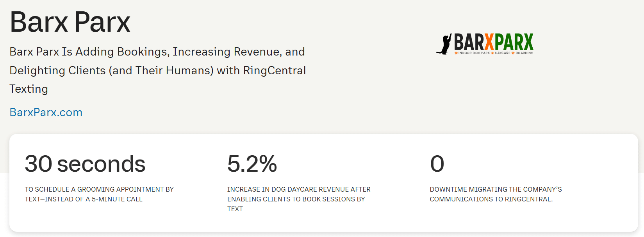Image resolution: width=644 pixels, height=237 pixels.
Task: Click the subtitle line mentioning RingCentral
Action: pyautogui.click(x=157, y=70)
